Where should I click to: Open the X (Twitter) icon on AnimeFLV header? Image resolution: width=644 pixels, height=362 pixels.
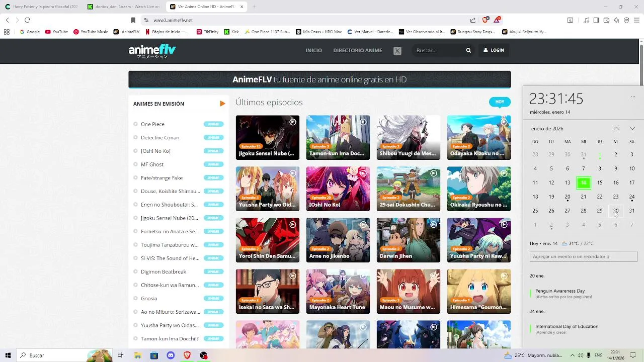397,50
